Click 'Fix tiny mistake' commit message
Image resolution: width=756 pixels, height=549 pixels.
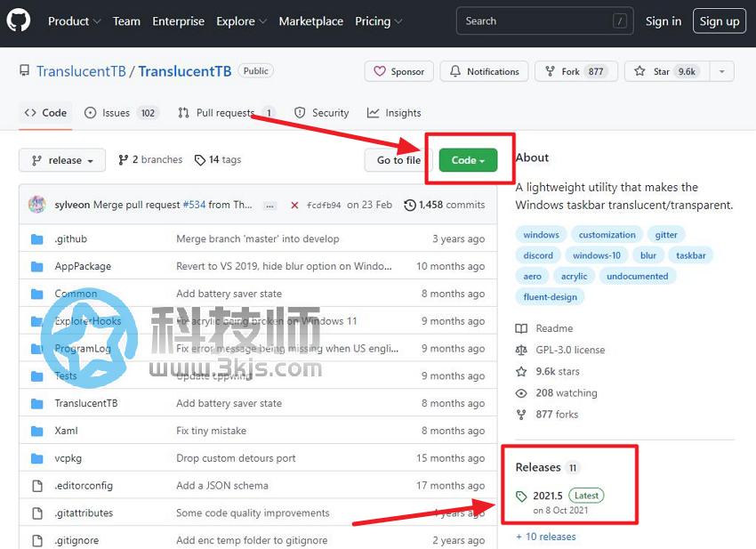click(x=211, y=431)
